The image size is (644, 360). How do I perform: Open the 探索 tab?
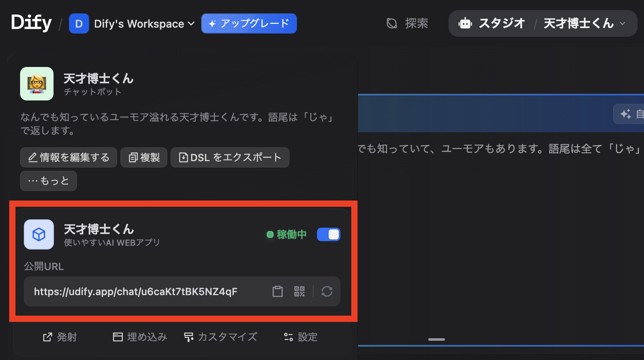click(407, 23)
